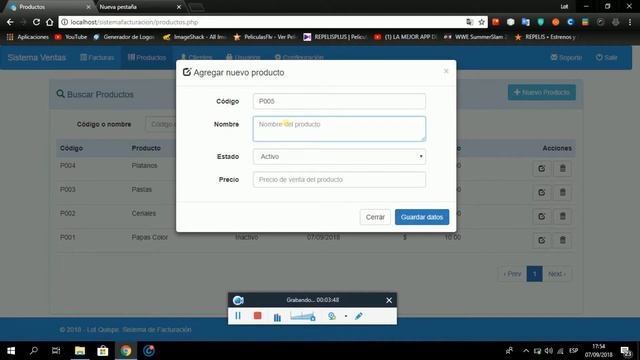
Task: Delete product P003 Pastas
Action: (562, 192)
